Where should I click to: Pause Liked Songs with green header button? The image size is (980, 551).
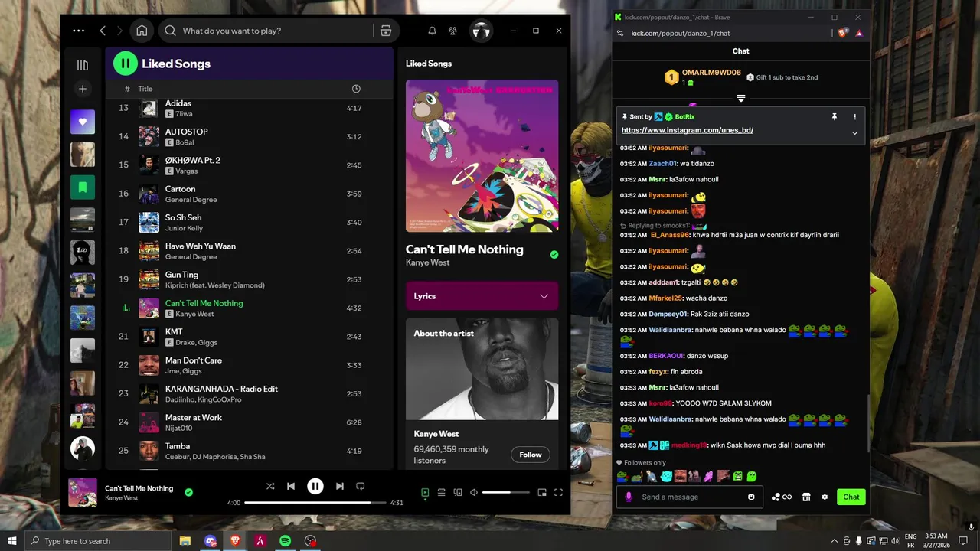[125, 64]
